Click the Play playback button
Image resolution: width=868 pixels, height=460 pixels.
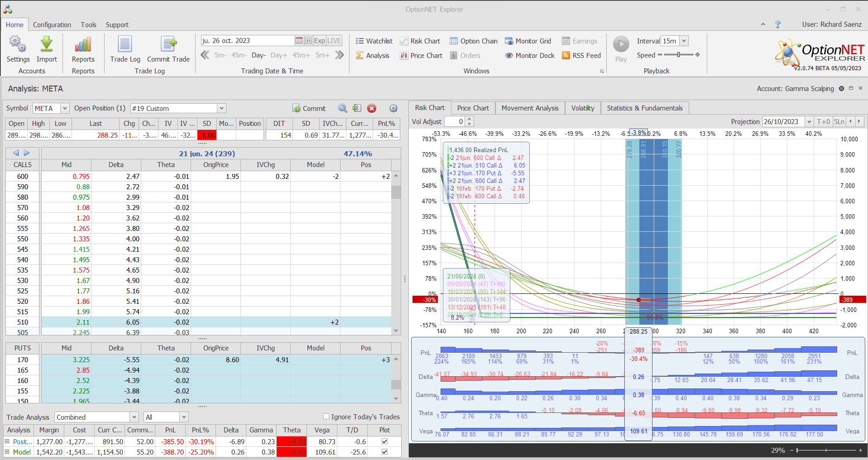621,49
